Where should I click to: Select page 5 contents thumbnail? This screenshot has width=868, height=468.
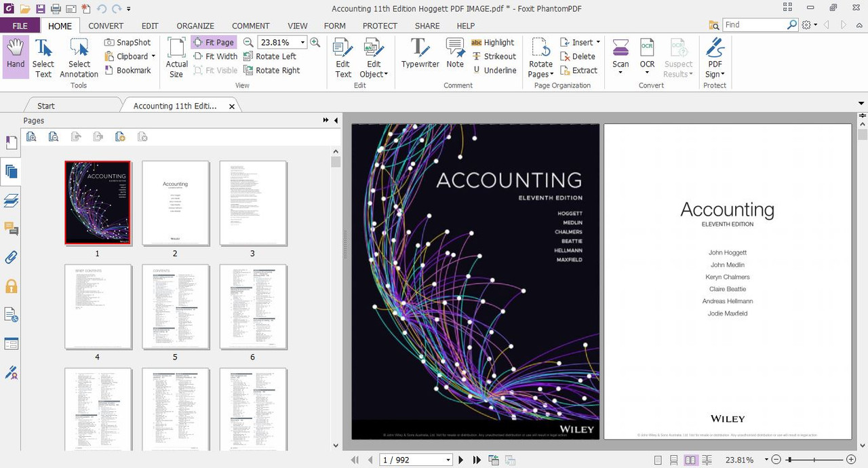pyautogui.click(x=175, y=307)
